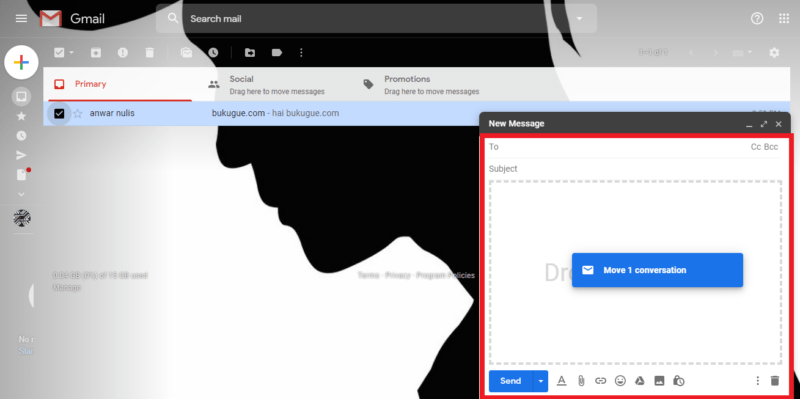Open the toolbar More options dots
The width and height of the screenshot is (800, 399).
pos(301,53)
